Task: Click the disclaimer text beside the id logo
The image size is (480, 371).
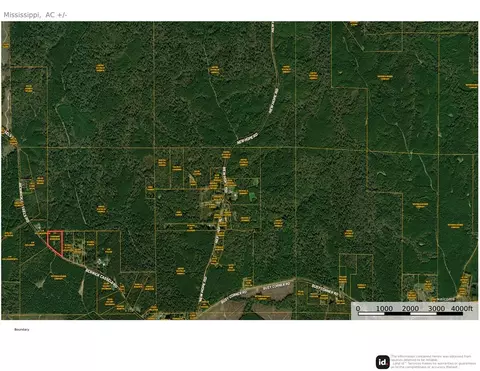Action: (x=433, y=362)
